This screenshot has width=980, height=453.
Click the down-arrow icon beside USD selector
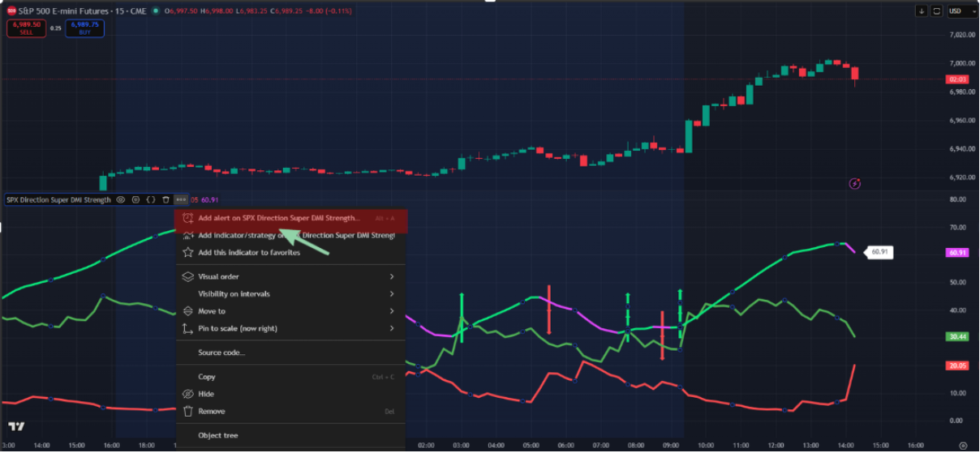922,11
